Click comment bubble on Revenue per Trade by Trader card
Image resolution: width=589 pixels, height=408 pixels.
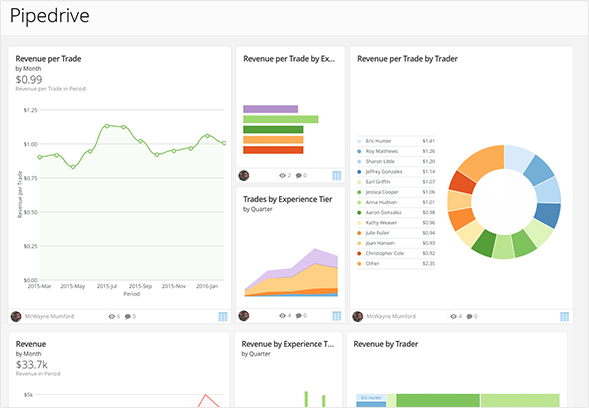470,316
